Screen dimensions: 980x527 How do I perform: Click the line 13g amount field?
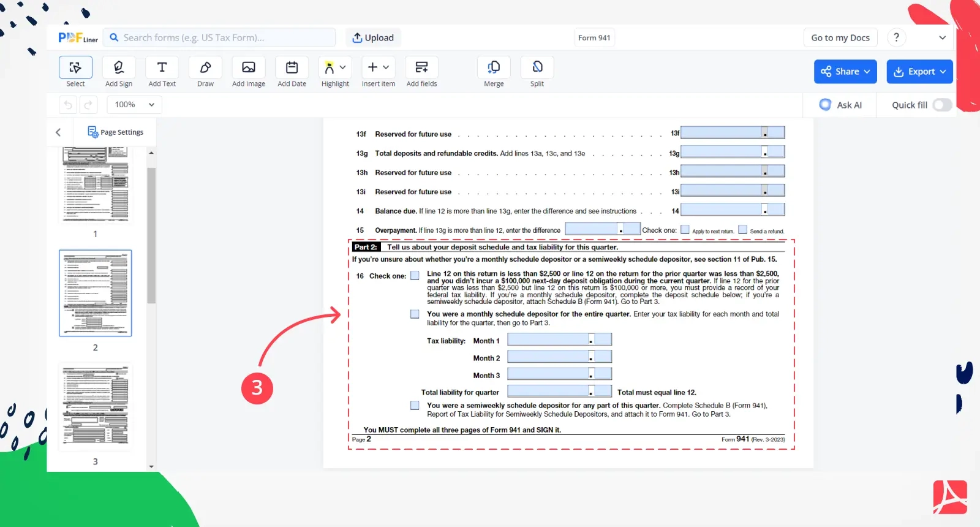pos(721,152)
